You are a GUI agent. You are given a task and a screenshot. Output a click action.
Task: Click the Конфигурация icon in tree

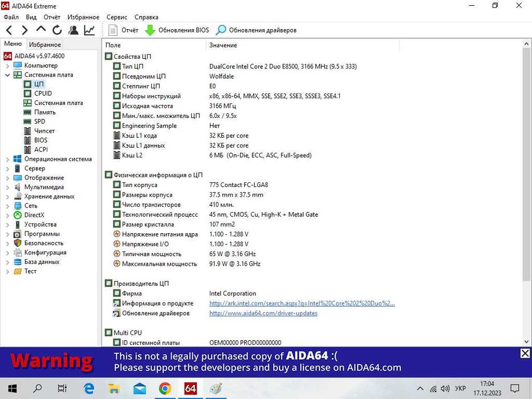click(x=18, y=253)
